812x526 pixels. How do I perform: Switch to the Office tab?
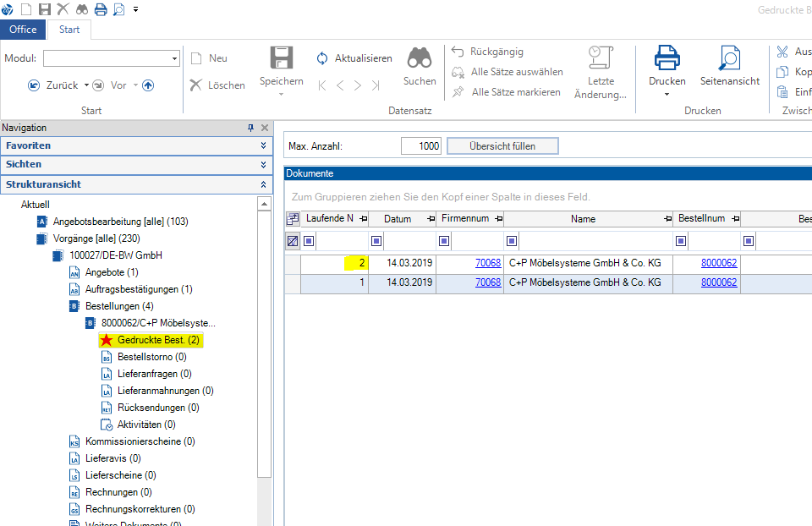(x=23, y=29)
